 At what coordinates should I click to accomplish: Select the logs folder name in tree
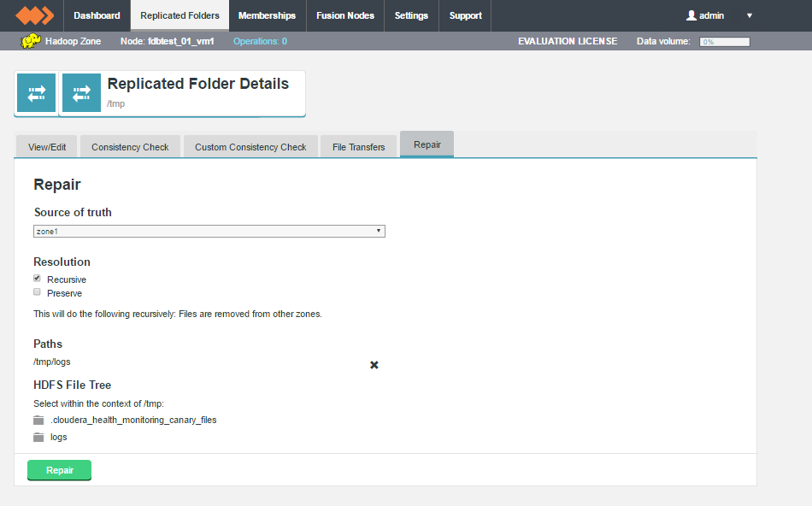tap(58, 437)
